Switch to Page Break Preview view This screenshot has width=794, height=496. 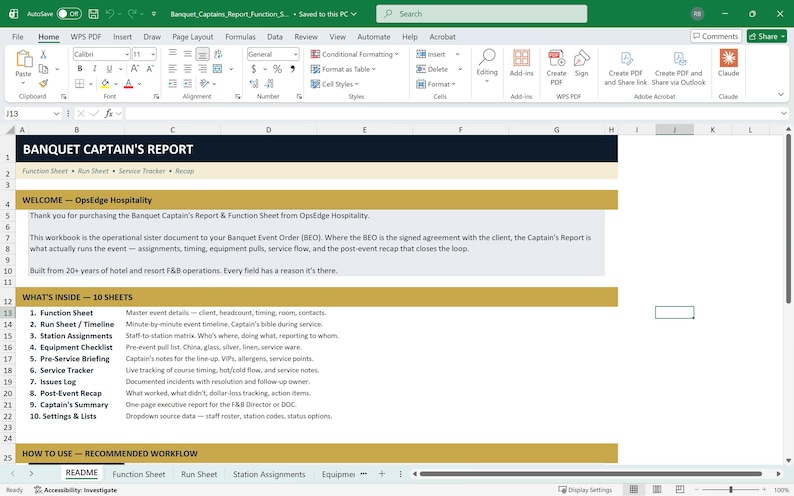click(x=680, y=489)
